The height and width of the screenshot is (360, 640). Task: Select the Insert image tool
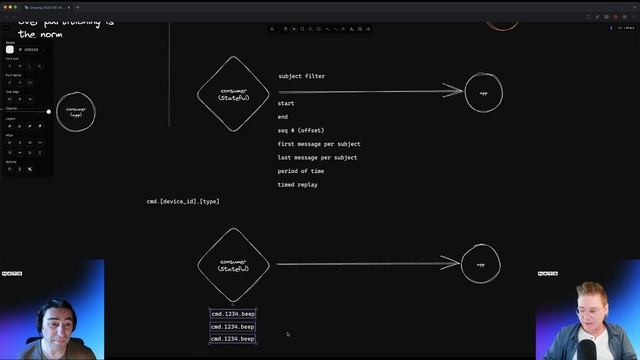360,29
